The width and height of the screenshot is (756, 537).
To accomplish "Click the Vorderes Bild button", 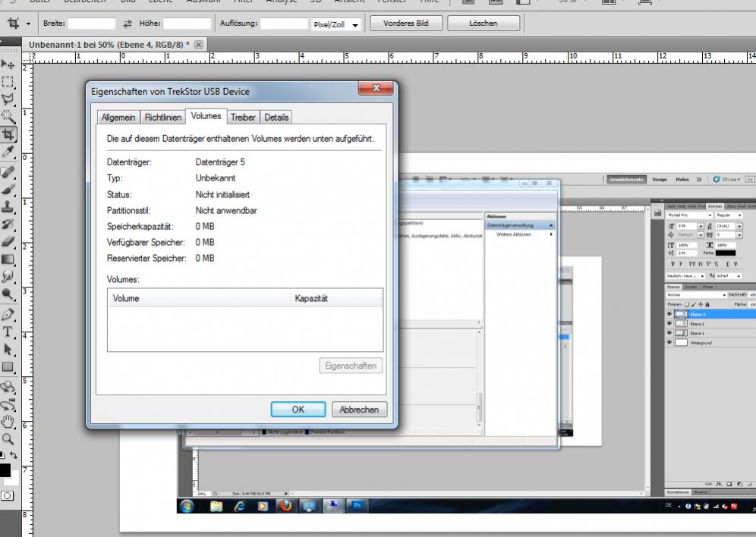I will coord(406,23).
